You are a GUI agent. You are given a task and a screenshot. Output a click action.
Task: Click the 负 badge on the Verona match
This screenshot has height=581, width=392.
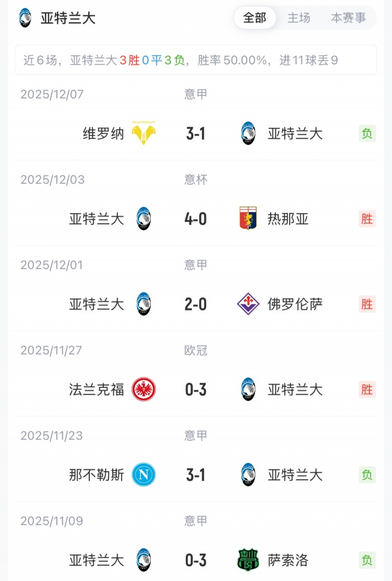coord(367,133)
